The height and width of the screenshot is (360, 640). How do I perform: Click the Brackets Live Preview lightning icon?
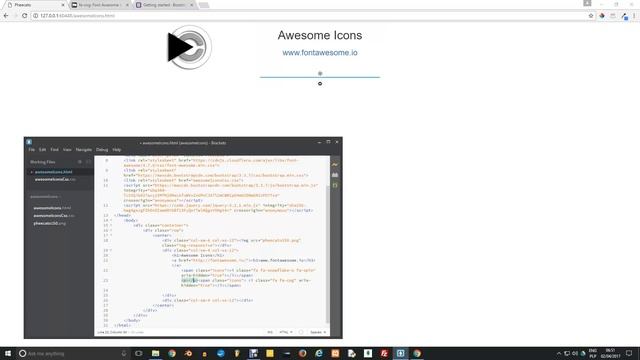tap(335, 164)
